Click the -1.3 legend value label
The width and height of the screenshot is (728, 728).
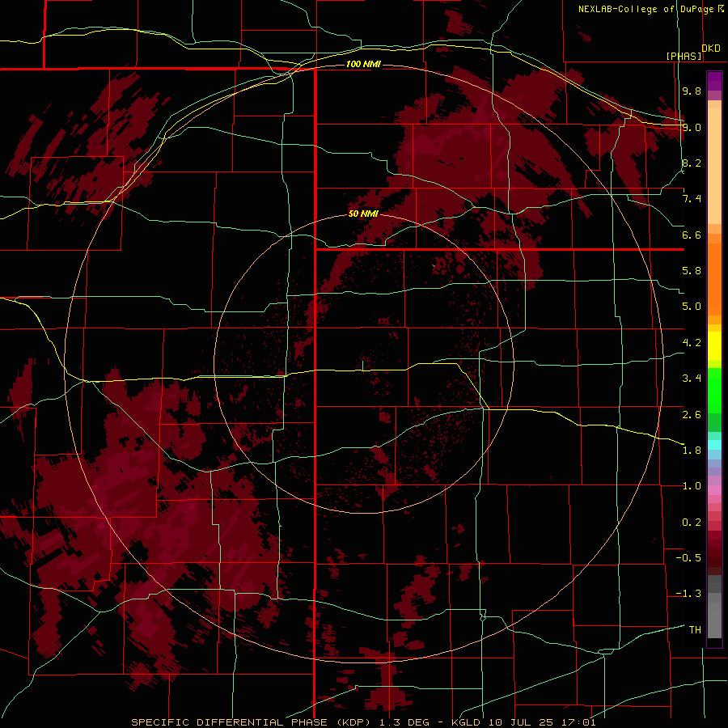(x=688, y=594)
